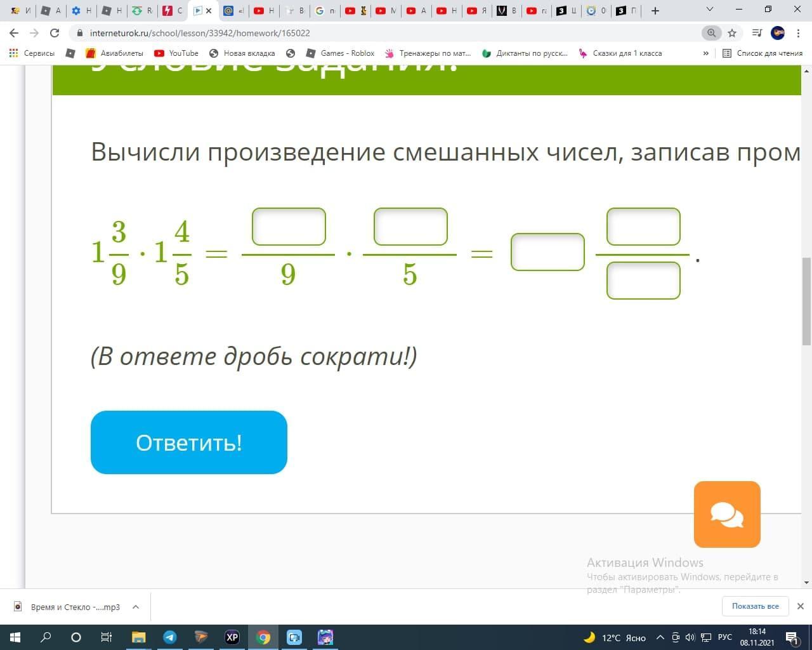Switch to the Google tab
The width and height of the screenshot is (812, 650).
[x=325, y=11]
